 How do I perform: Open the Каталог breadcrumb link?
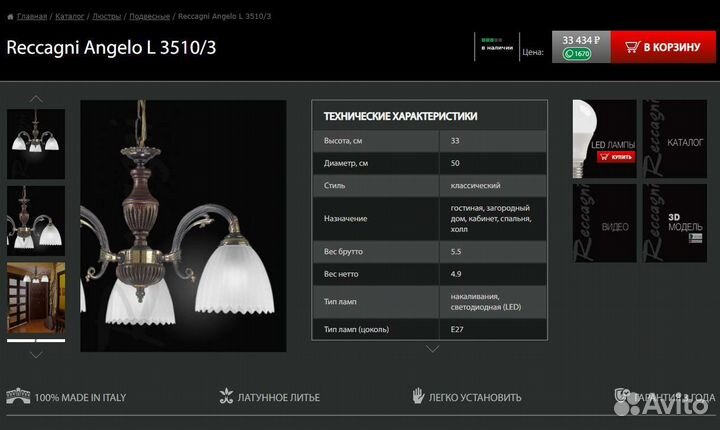coord(70,17)
